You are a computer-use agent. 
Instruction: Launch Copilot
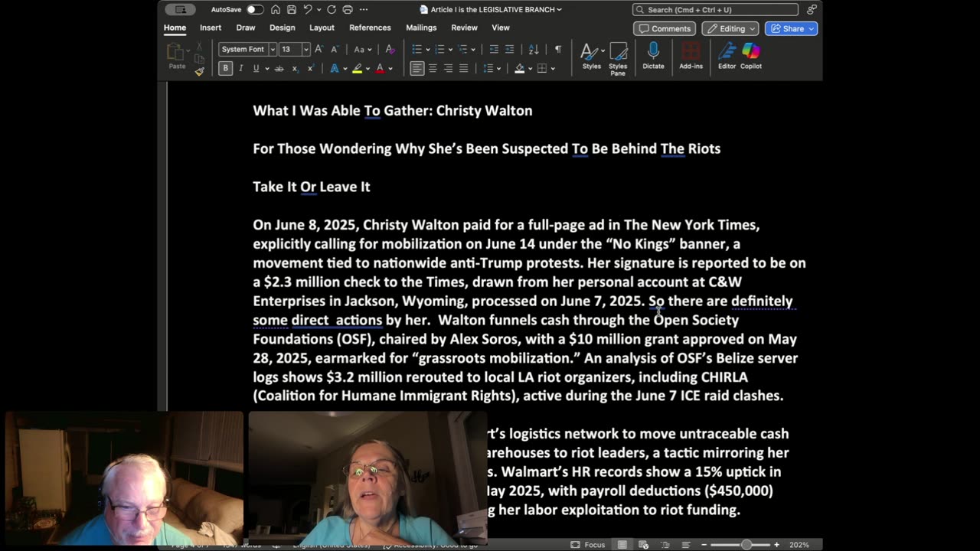[751, 56]
